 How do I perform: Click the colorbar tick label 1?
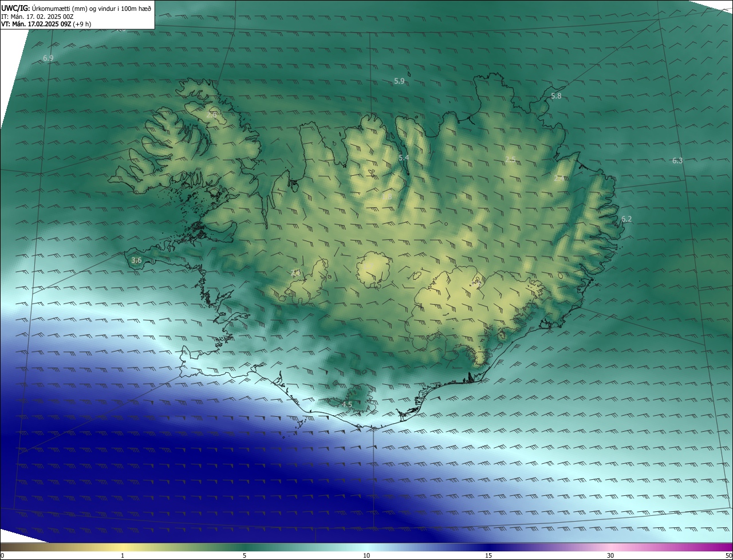[x=123, y=555]
